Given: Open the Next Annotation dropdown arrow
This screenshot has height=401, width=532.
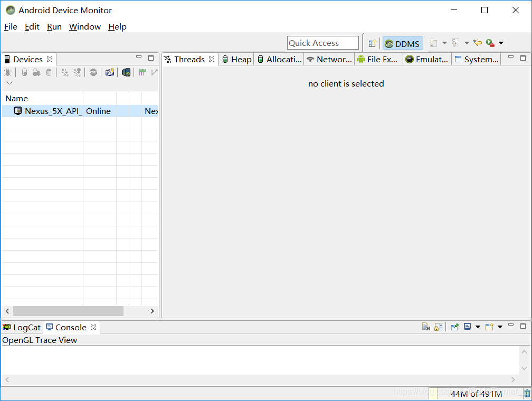Looking at the screenshot, I should 444,43.
